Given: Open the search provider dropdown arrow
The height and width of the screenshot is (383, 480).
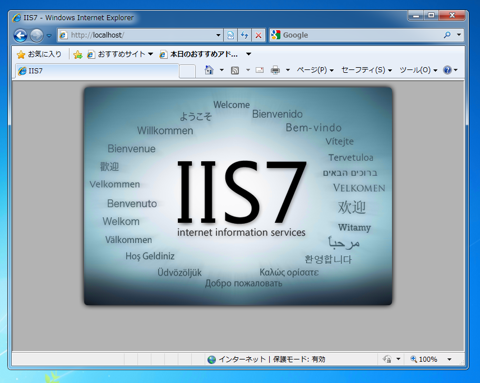Looking at the screenshot, I should pyautogui.click(x=459, y=35).
